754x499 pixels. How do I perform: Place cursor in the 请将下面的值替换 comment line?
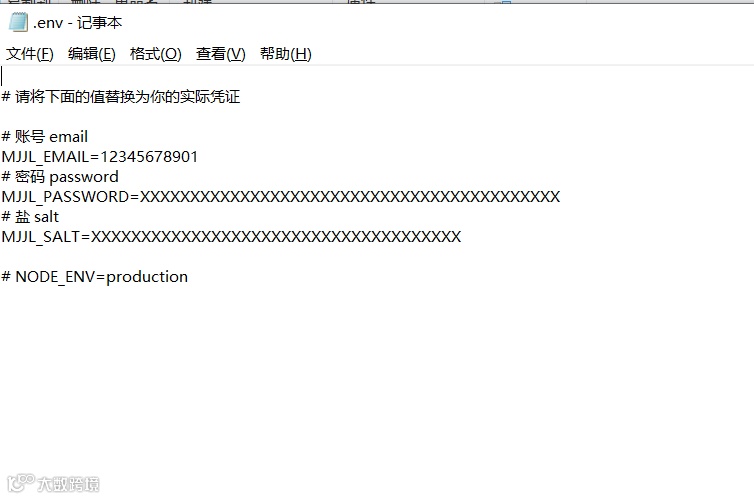pos(121,97)
